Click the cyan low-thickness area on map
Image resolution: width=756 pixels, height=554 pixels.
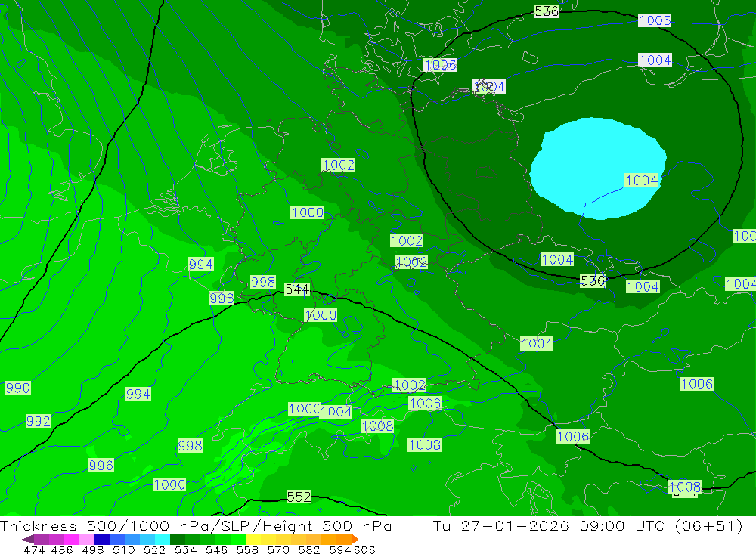[598, 168]
